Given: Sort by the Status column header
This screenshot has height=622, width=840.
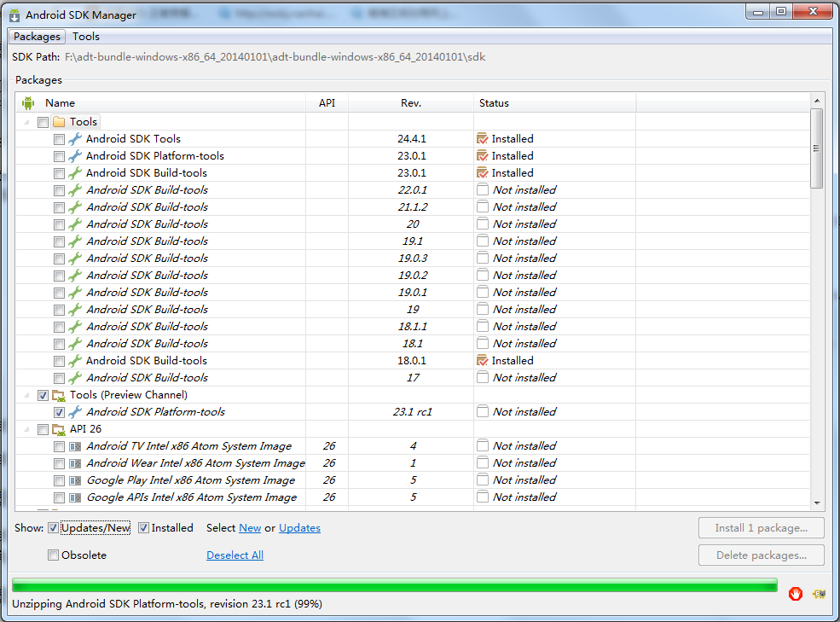Looking at the screenshot, I should tap(555, 103).
